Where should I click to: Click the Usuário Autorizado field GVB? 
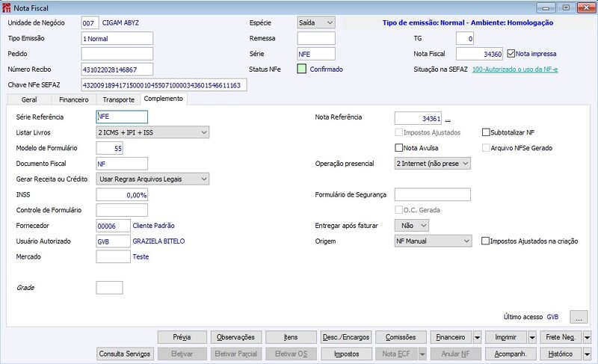[x=114, y=241]
